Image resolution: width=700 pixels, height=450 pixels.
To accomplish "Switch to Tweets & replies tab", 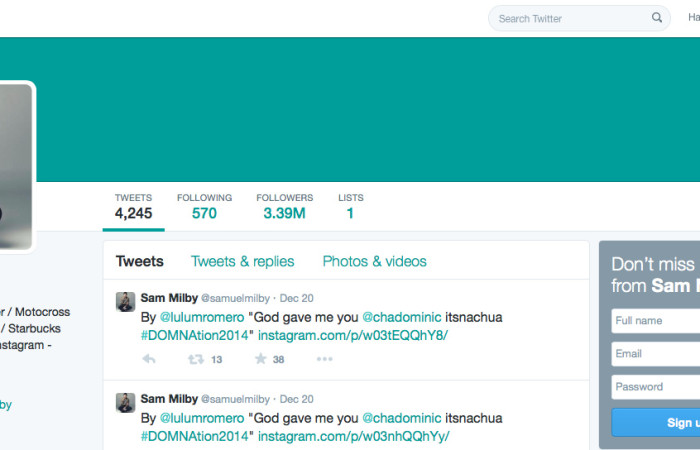I will (242, 261).
